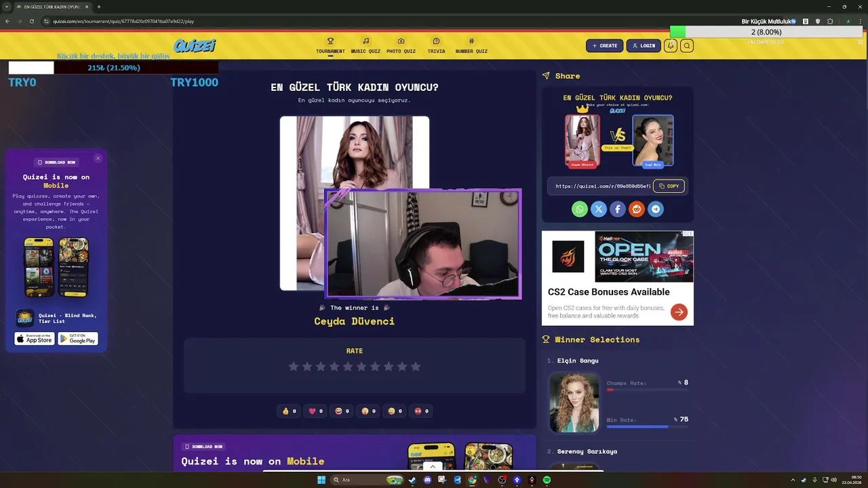Click the Create button
868x488 pixels.
(x=604, y=45)
